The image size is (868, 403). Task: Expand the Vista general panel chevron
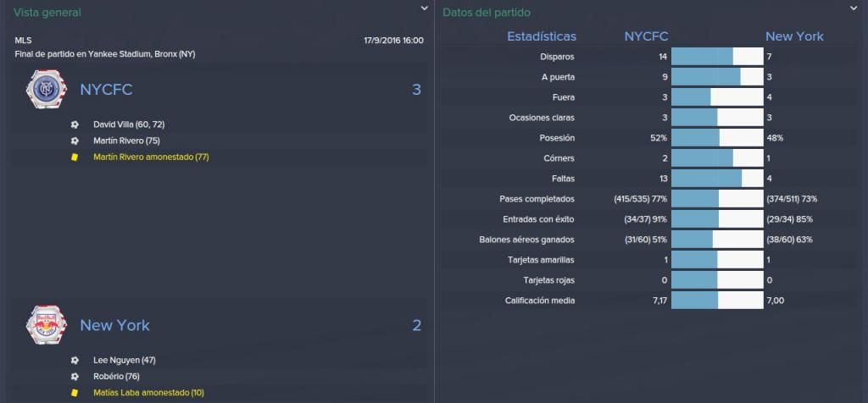tap(424, 8)
